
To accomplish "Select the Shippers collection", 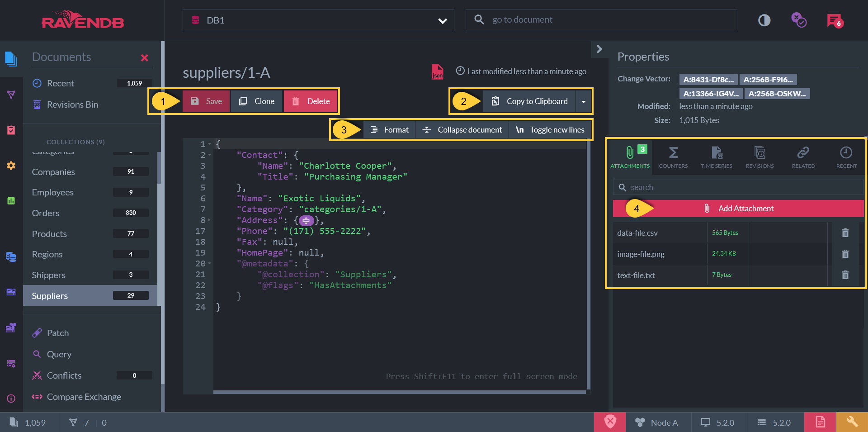I will tap(90, 275).
